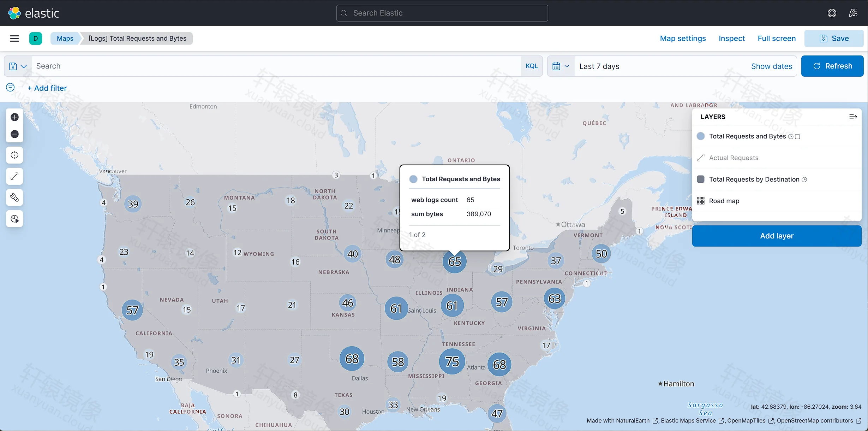Click the square icon beside Total Requests and Bytes
This screenshot has height=431, width=868.
797,137
